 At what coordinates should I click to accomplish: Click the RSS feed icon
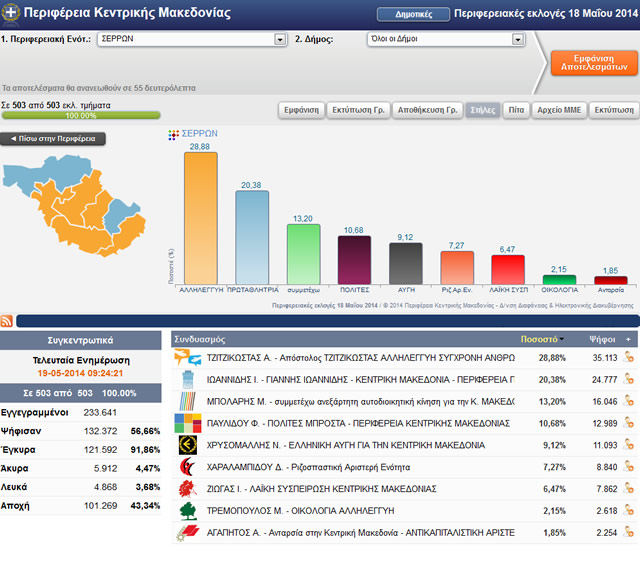coord(8,320)
